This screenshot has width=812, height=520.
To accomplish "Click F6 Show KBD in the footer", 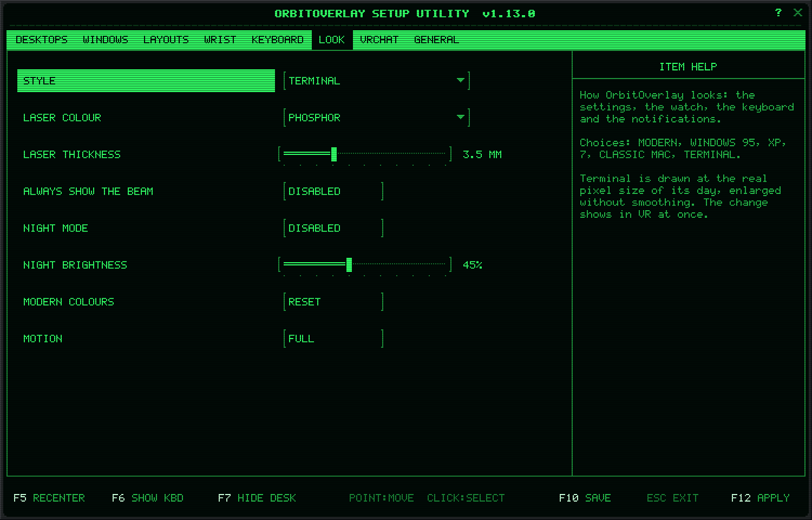I will click(x=148, y=498).
